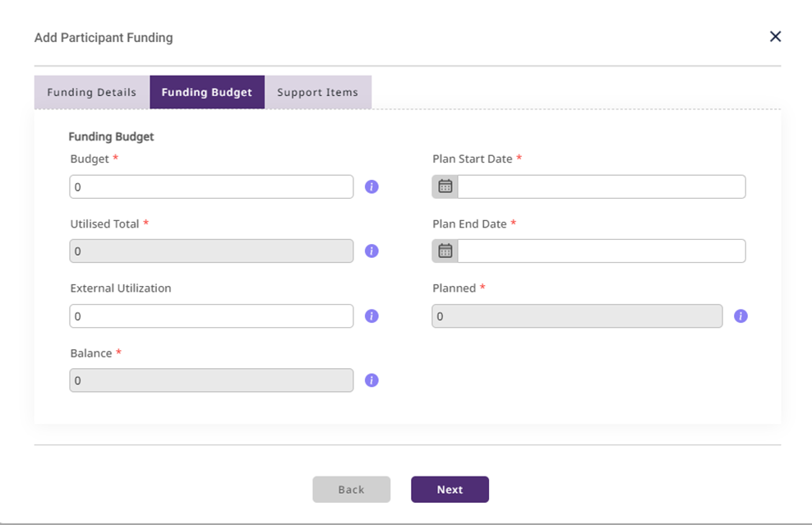Click the Planned read-only field
Image resolution: width=812 pixels, height=525 pixels.
(x=577, y=316)
